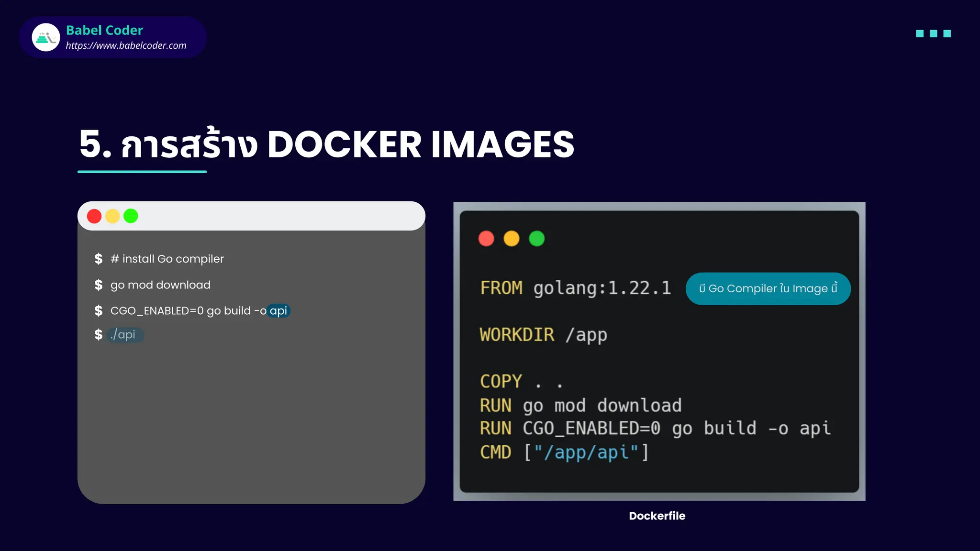The image size is (980, 551).
Task: Click the 'CMD ["/app/api"]' line
Action: (x=565, y=452)
